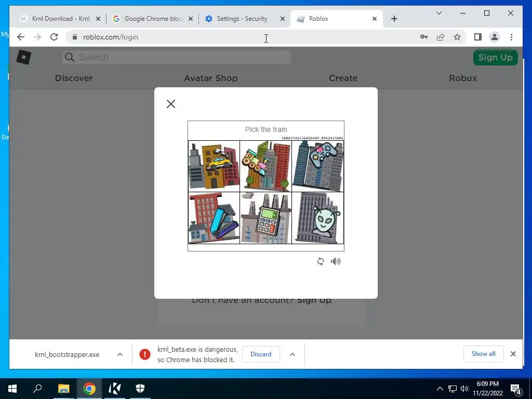The height and width of the screenshot is (399, 532).
Task: Share this page icon
Action: [x=441, y=37]
